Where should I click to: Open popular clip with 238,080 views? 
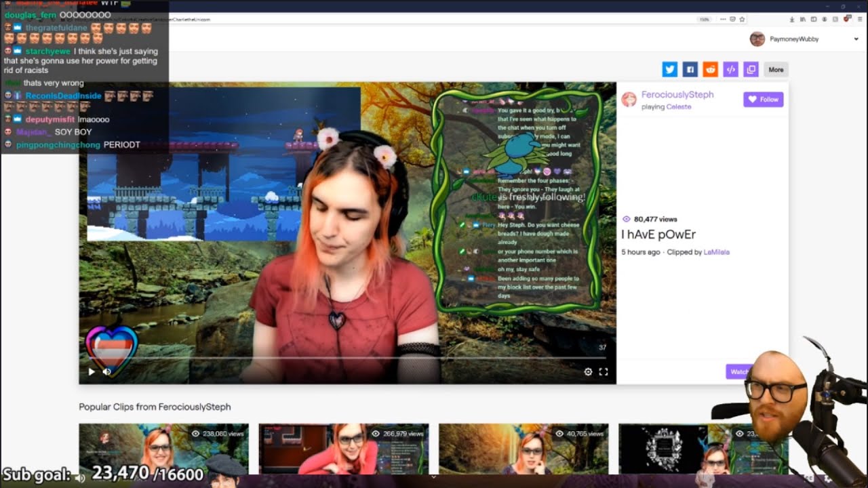[x=163, y=449]
